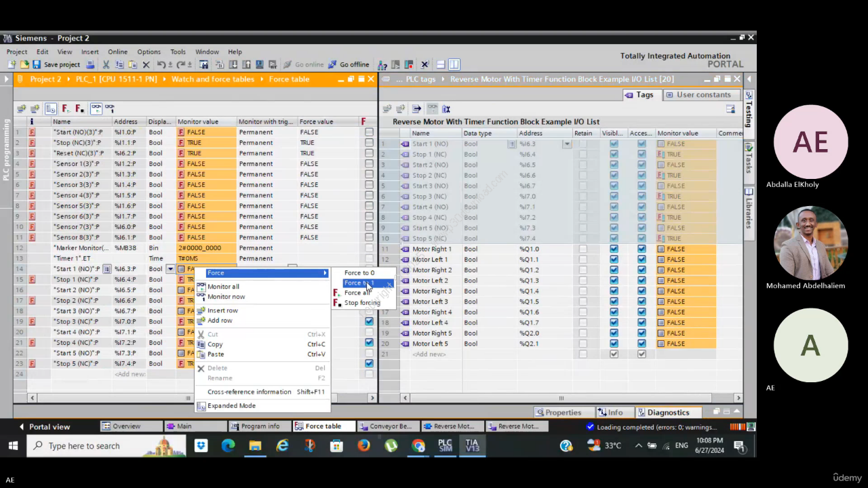Open the Options menu
The image size is (868, 488).
[x=149, y=52]
